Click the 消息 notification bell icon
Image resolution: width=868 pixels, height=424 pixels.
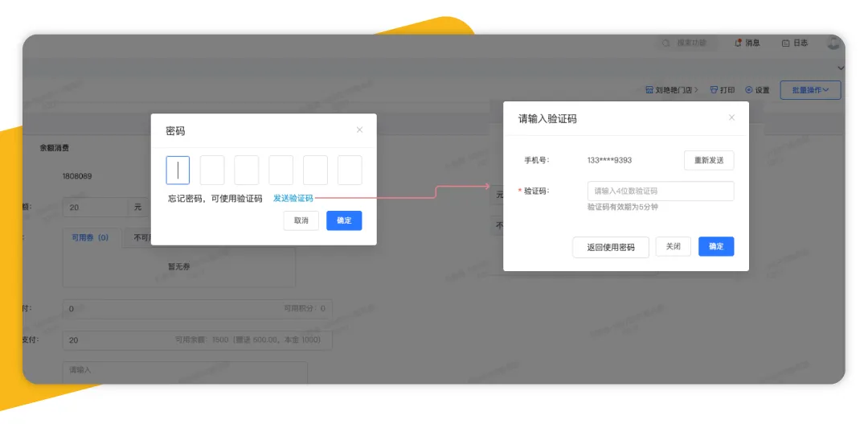tap(738, 43)
